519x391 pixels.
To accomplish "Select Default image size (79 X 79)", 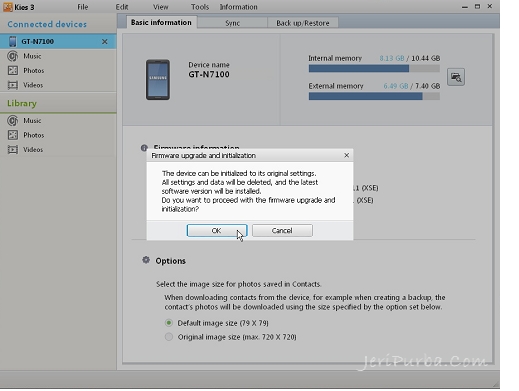I will point(169,323).
